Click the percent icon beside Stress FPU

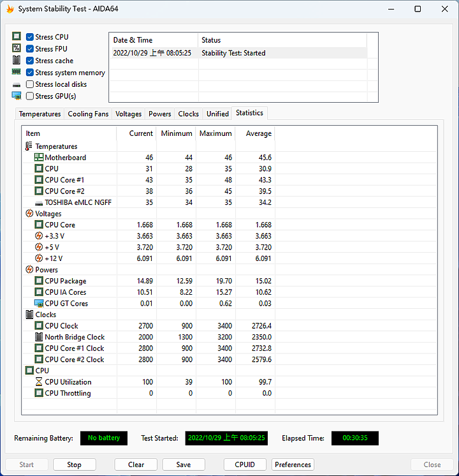pos(17,48)
